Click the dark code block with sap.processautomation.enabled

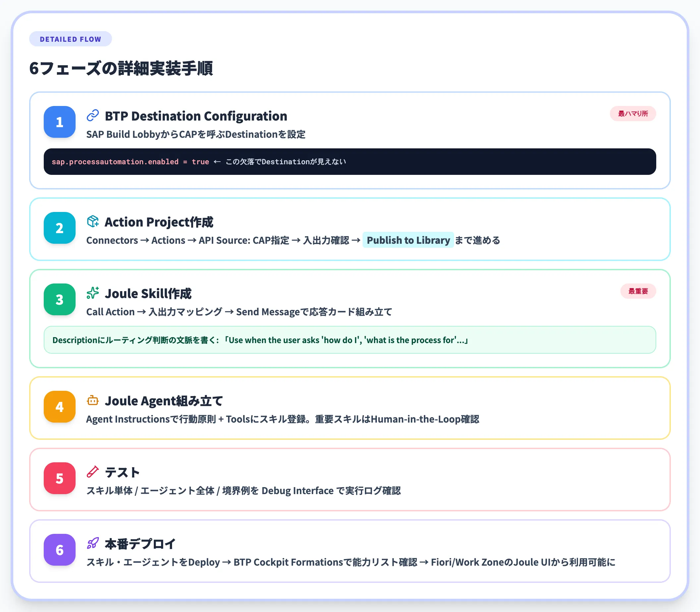pos(350,162)
